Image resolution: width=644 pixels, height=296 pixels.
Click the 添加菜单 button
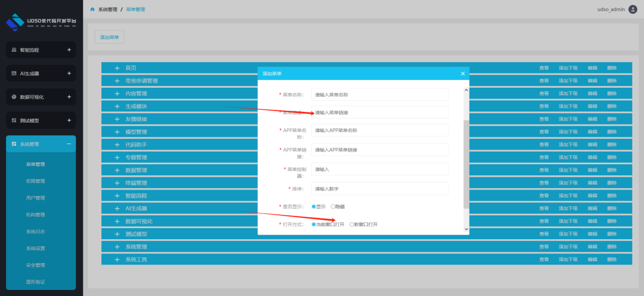coord(110,37)
